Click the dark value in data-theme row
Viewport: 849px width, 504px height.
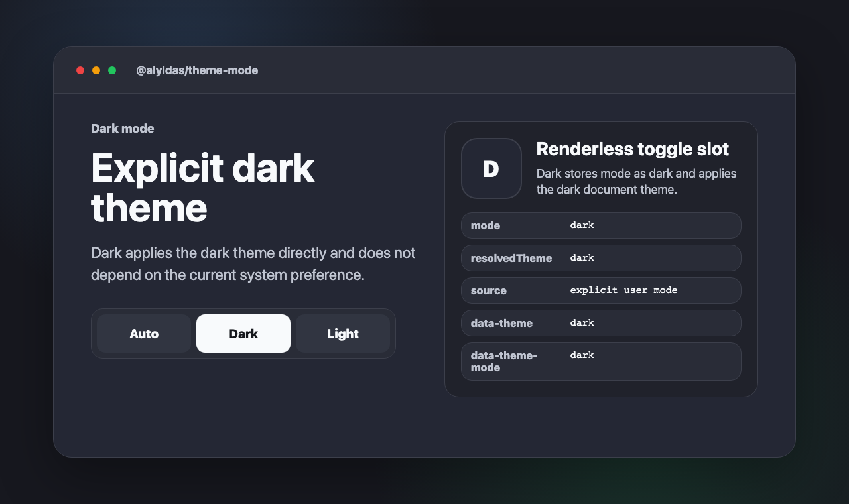[x=582, y=323]
